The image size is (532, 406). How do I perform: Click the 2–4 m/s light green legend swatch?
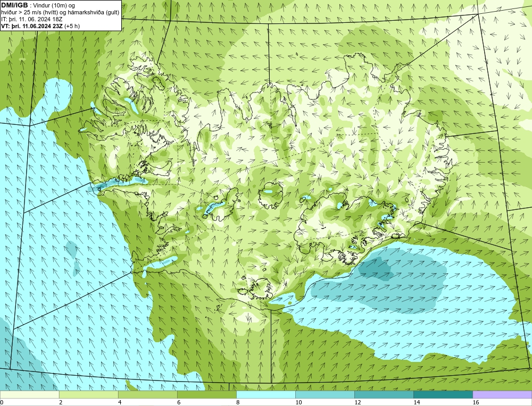point(88,394)
